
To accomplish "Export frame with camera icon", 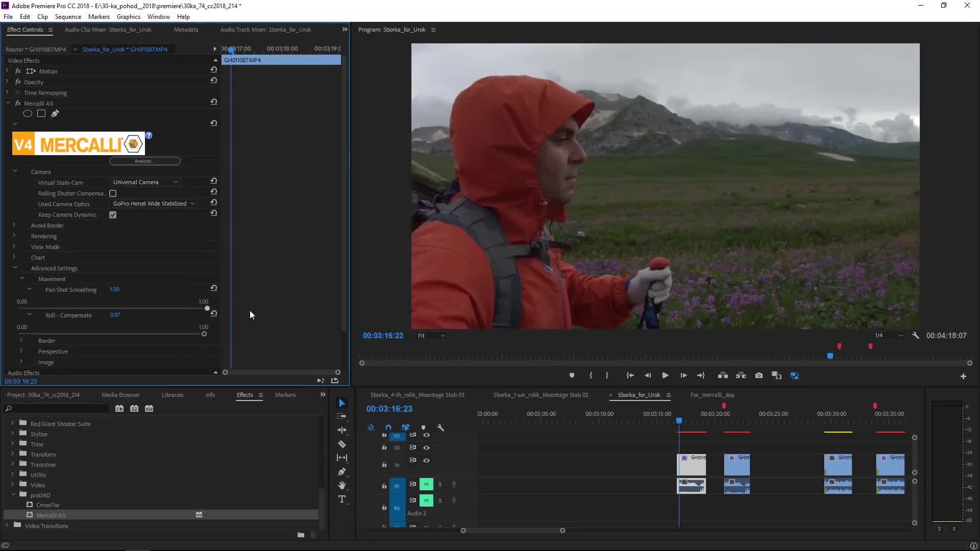I will pyautogui.click(x=759, y=375).
